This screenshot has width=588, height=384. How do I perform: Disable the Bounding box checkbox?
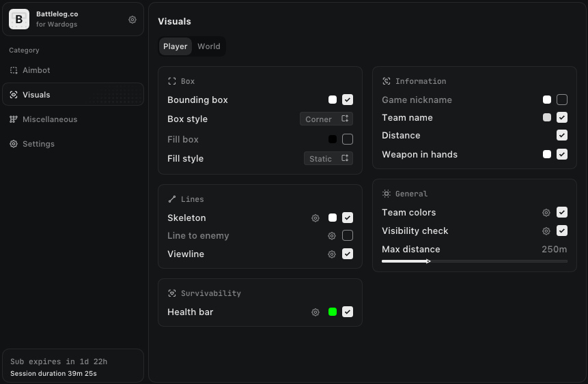pos(348,100)
